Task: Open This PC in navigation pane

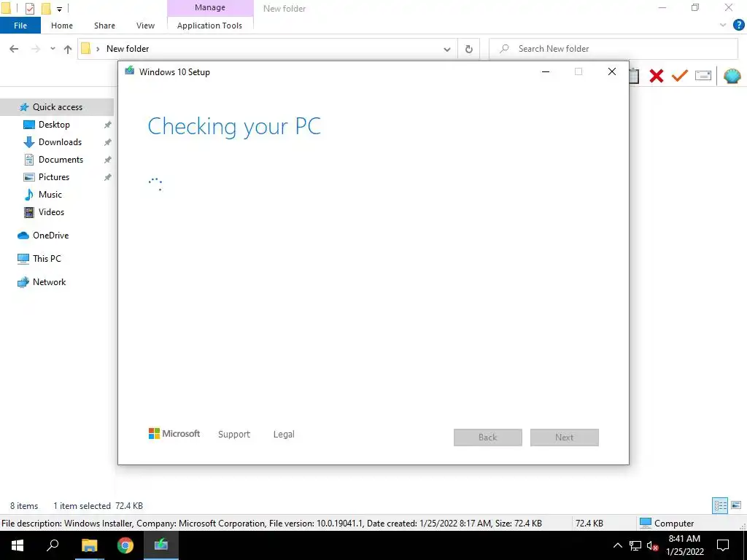Action: click(47, 259)
